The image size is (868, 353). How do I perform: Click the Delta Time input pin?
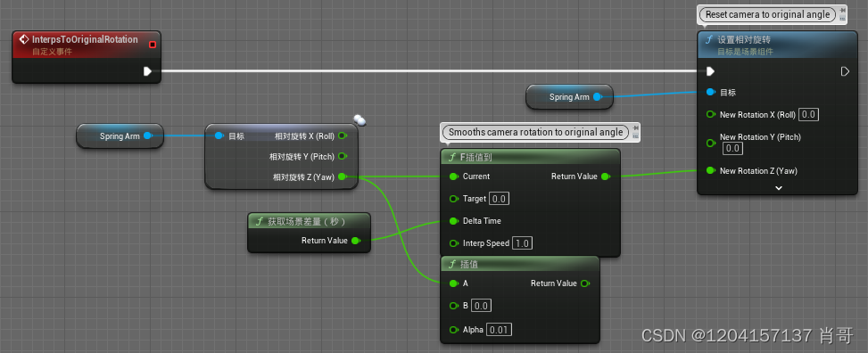point(453,221)
